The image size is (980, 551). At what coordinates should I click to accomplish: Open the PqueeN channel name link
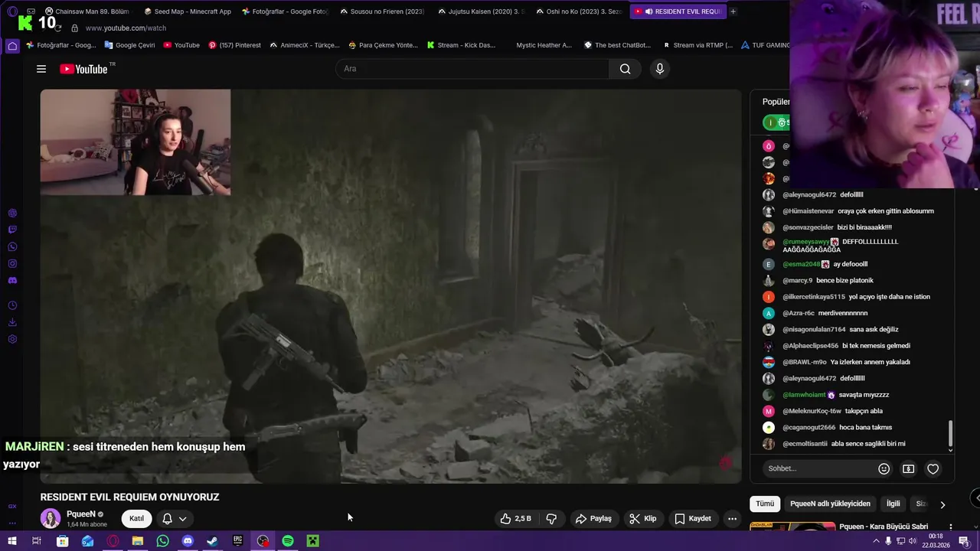click(81, 514)
